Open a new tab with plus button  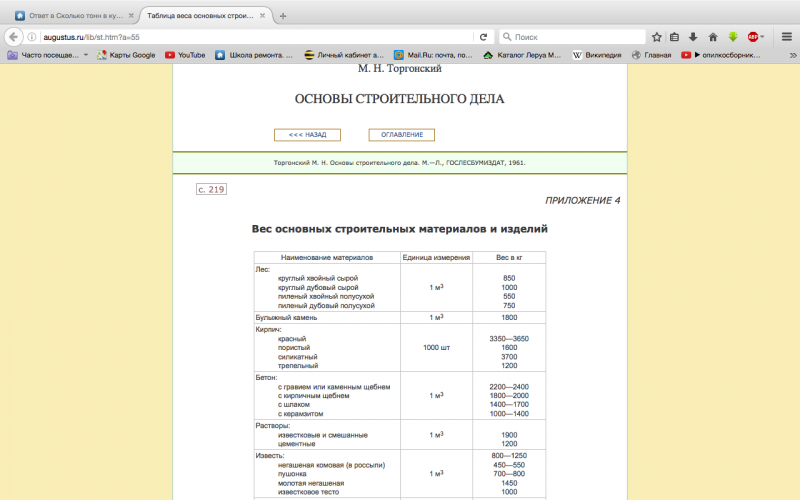(x=283, y=16)
